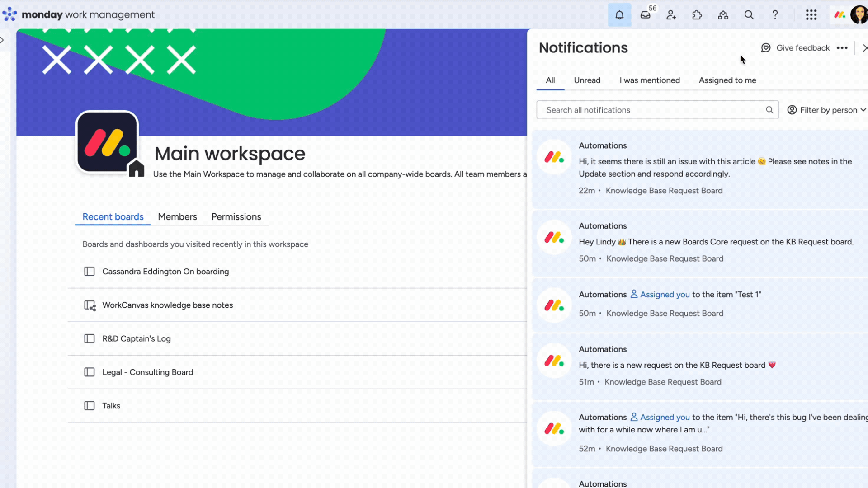Open the help question mark icon
Image resolution: width=868 pixels, height=488 pixels.
point(775,14)
